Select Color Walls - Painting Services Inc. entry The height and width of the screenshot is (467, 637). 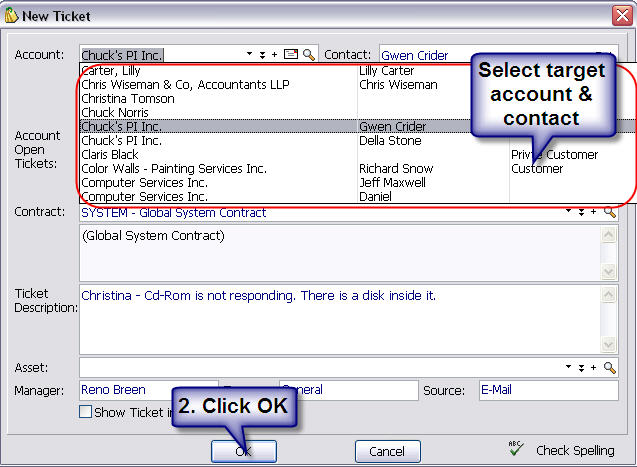tap(173, 169)
